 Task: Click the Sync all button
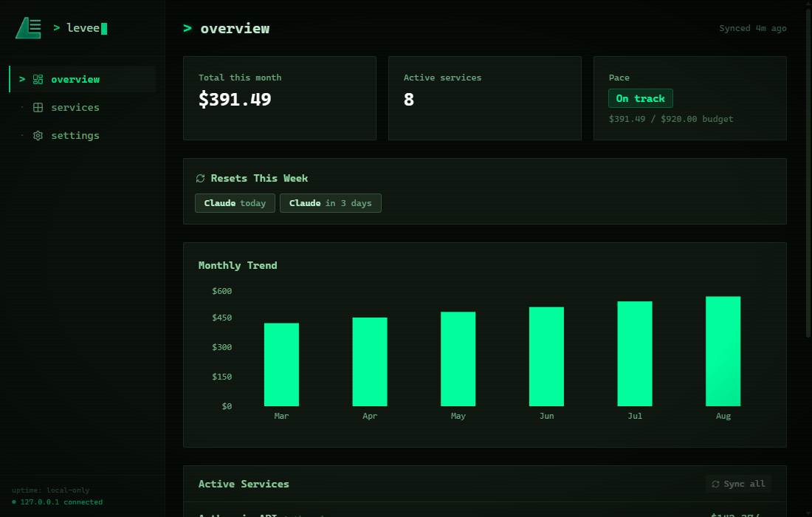(x=738, y=484)
